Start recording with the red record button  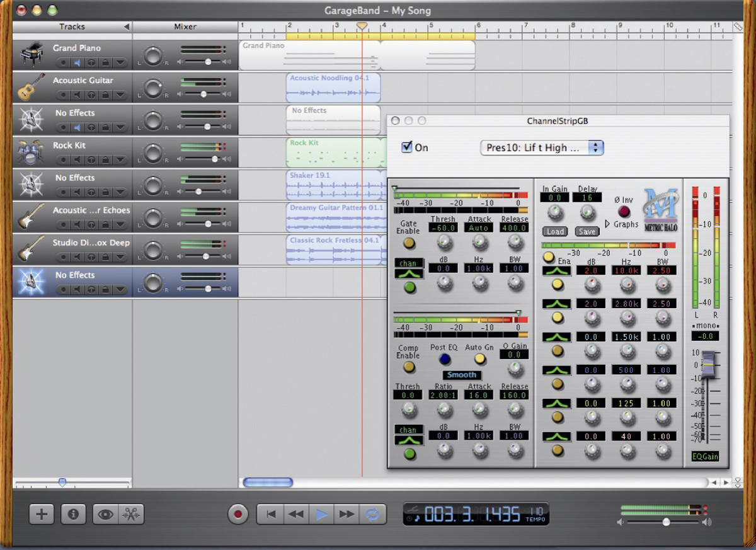click(238, 514)
